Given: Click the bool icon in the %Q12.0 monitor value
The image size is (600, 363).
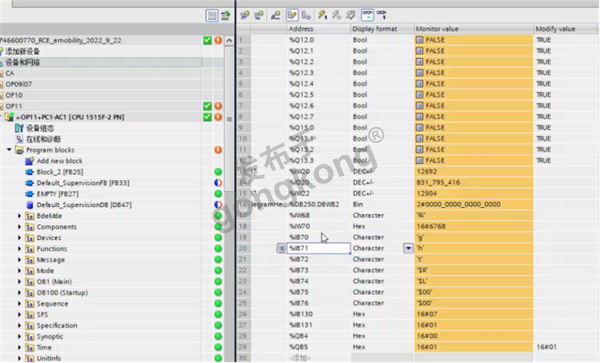Looking at the screenshot, I should click(420, 40).
